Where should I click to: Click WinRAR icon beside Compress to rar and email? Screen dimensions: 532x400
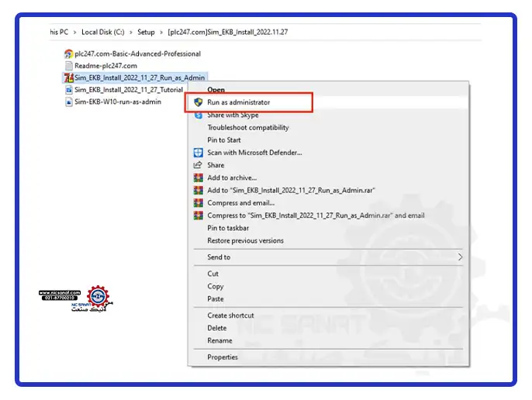coord(199,216)
